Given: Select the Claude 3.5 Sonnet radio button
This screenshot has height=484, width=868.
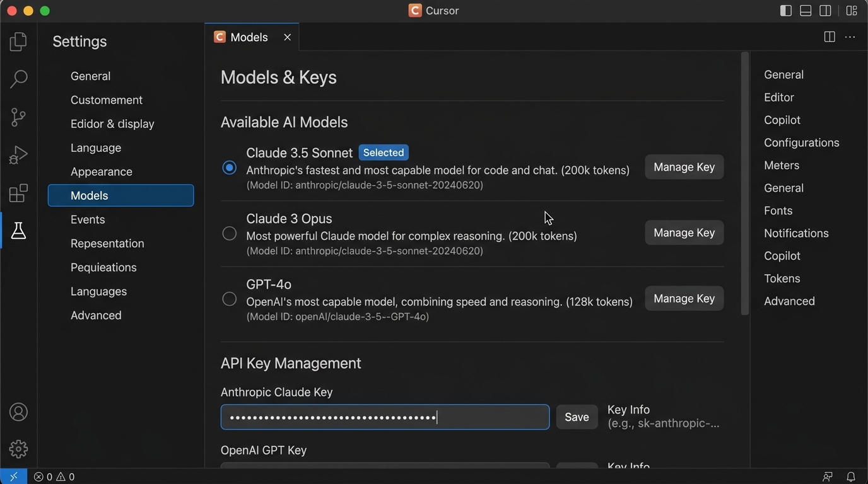Looking at the screenshot, I should (230, 168).
